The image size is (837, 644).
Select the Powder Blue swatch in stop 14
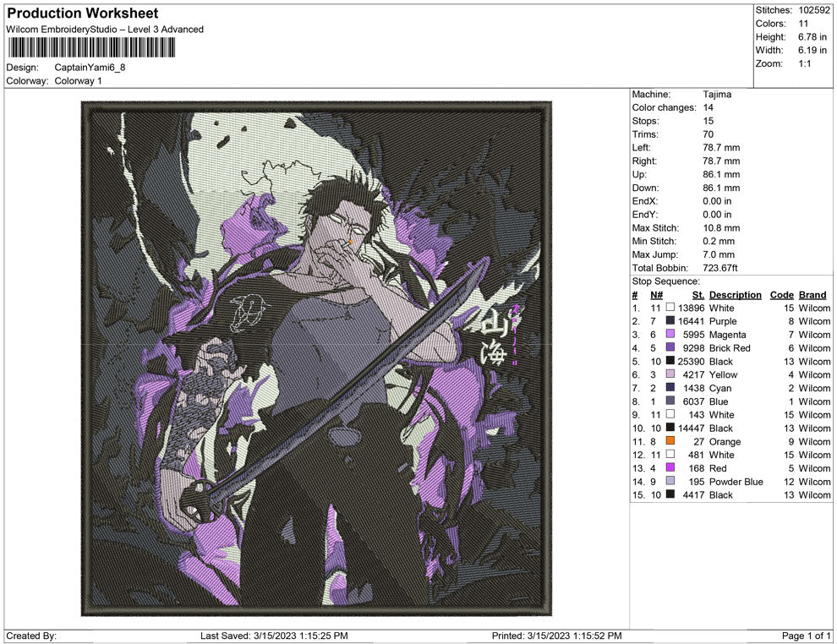670,481
